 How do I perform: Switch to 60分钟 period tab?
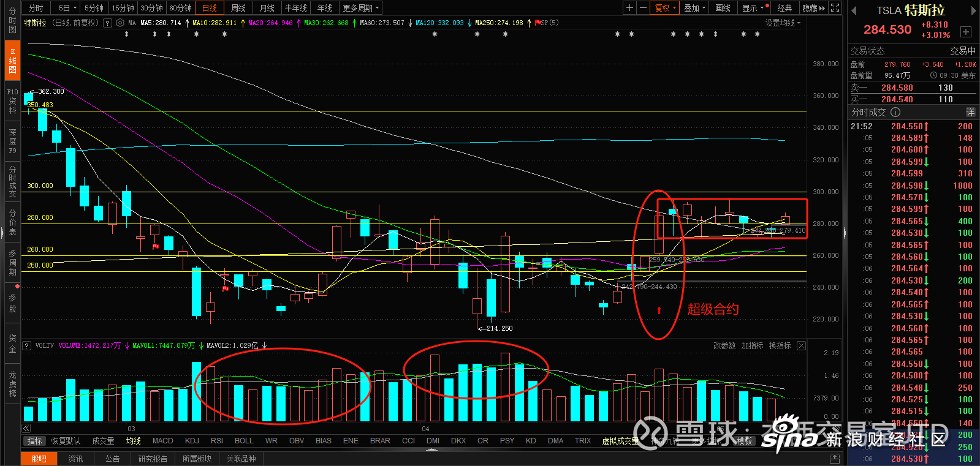tap(180, 8)
